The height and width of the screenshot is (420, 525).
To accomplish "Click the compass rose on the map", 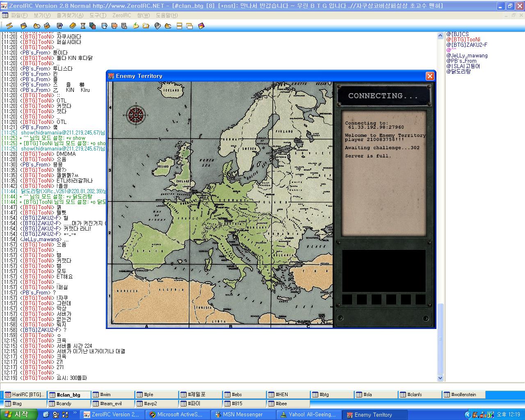I will [x=135, y=115].
